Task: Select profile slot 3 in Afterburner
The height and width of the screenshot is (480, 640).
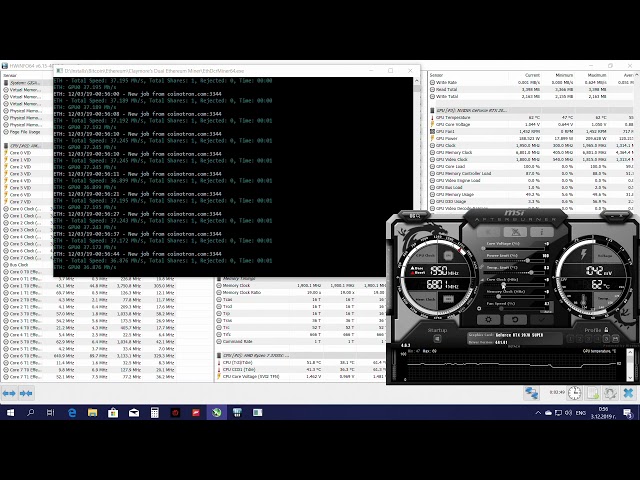Action: 589,339
